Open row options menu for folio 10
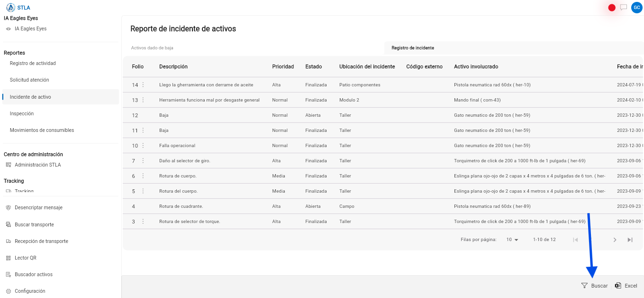This screenshot has width=644, height=298. tap(143, 146)
